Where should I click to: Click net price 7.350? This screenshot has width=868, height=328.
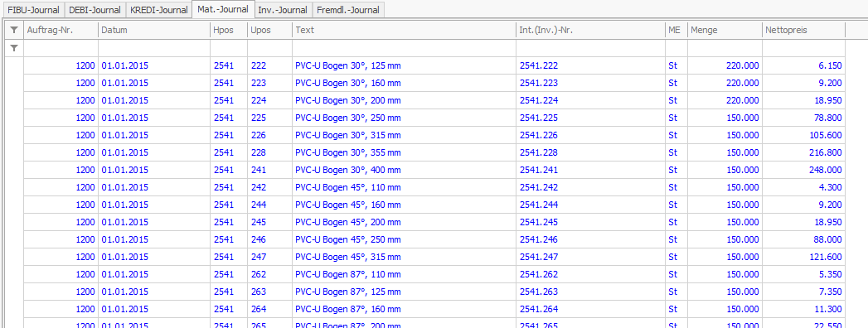[831, 292]
